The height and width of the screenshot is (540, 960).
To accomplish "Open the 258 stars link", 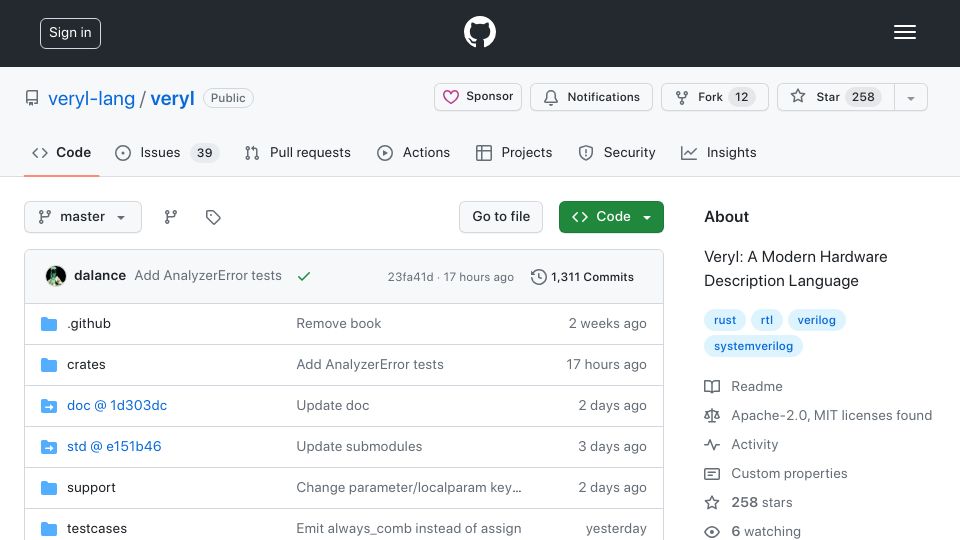I will pyautogui.click(x=762, y=503).
